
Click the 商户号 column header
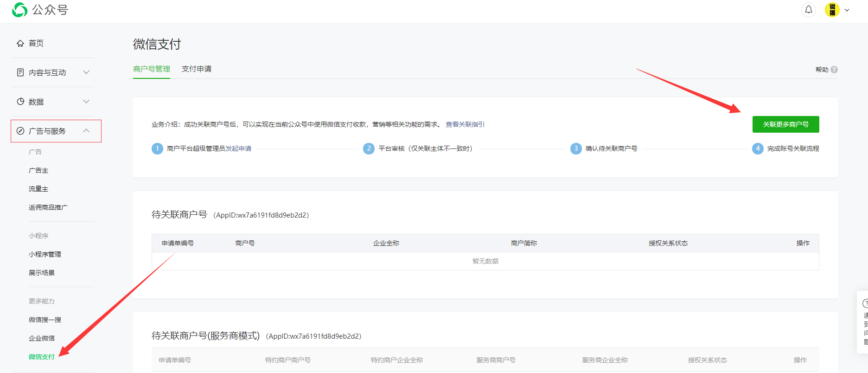click(245, 243)
